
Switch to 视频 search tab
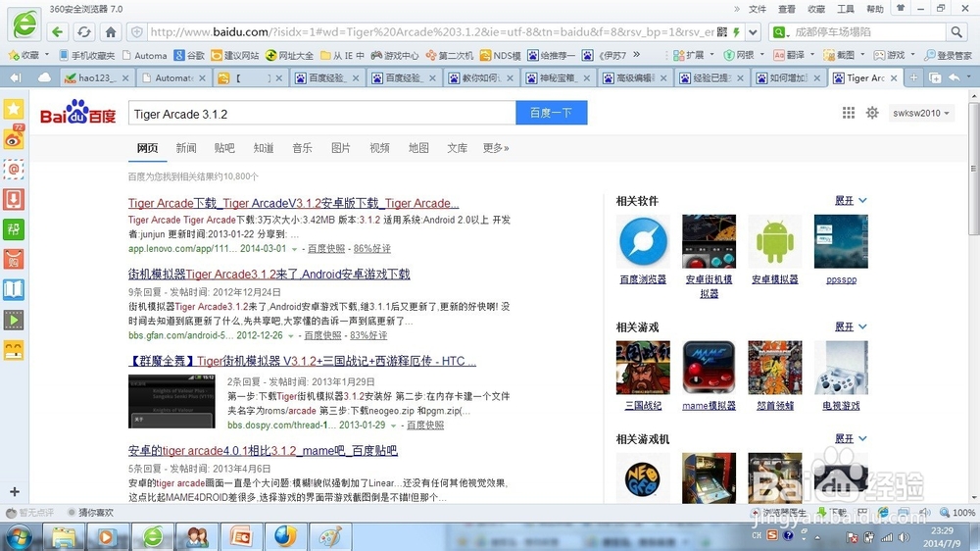(x=379, y=148)
